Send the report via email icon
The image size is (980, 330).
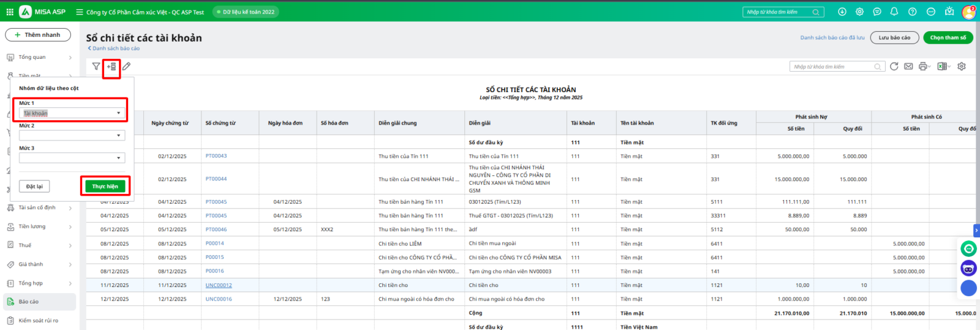click(x=908, y=66)
